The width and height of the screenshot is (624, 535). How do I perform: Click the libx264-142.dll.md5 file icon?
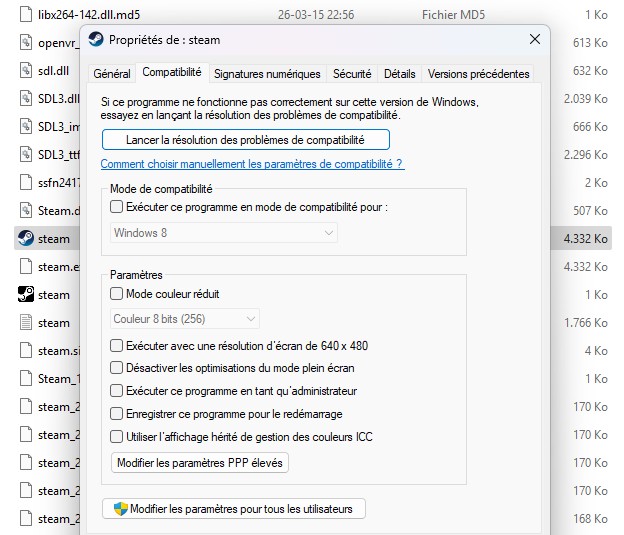coord(27,16)
